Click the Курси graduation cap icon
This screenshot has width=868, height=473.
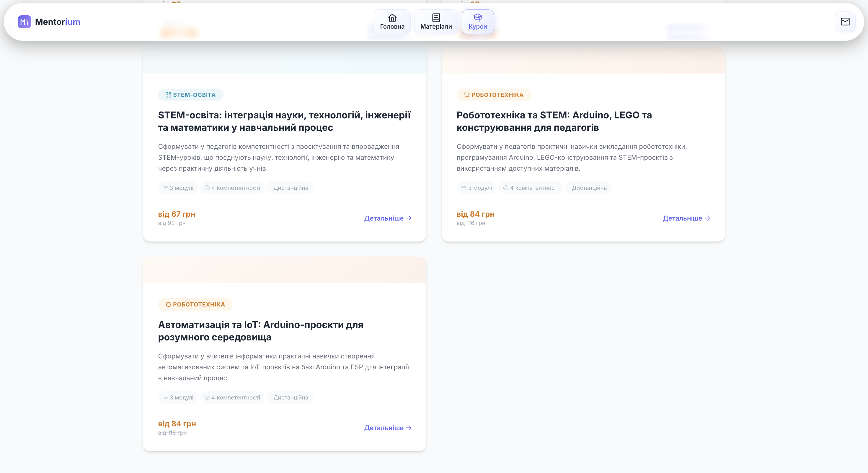[477, 17]
